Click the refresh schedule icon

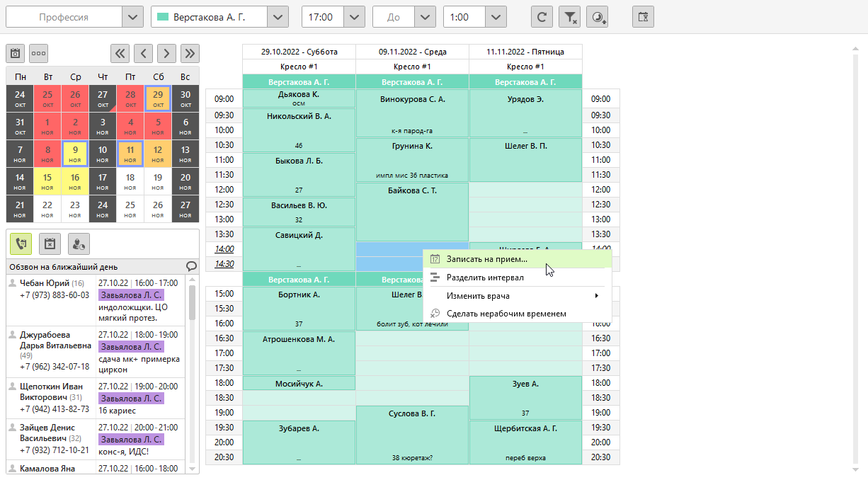click(x=542, y=17)
